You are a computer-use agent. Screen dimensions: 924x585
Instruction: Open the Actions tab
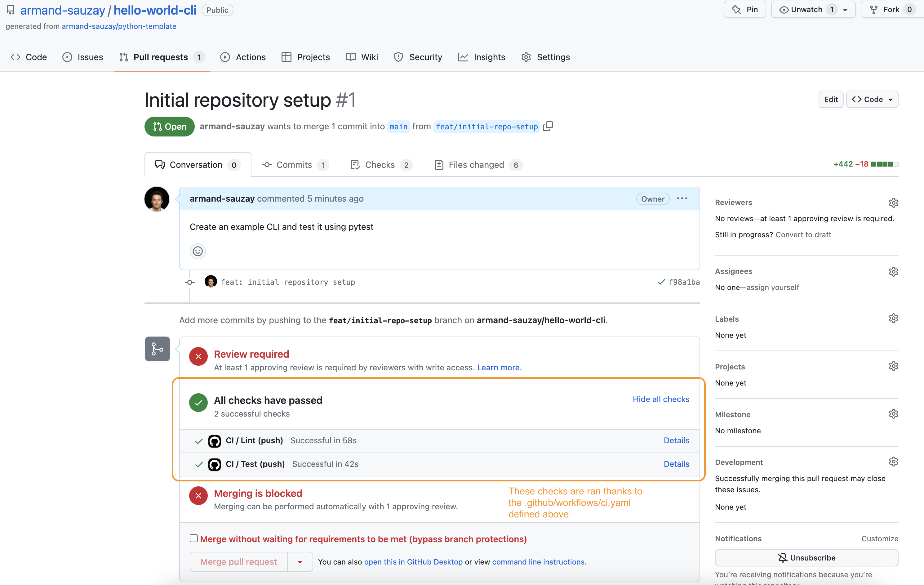coord(243,57)
